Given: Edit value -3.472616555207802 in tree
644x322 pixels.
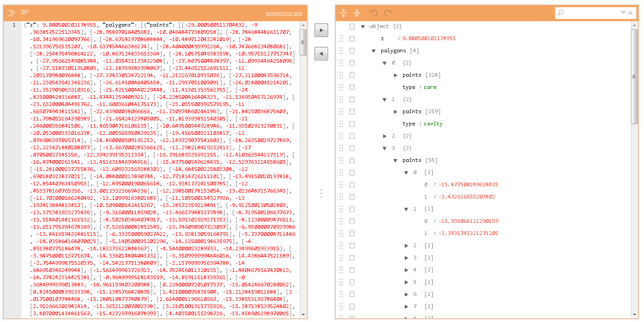Looking at the screenshot, I should [467, 197].
